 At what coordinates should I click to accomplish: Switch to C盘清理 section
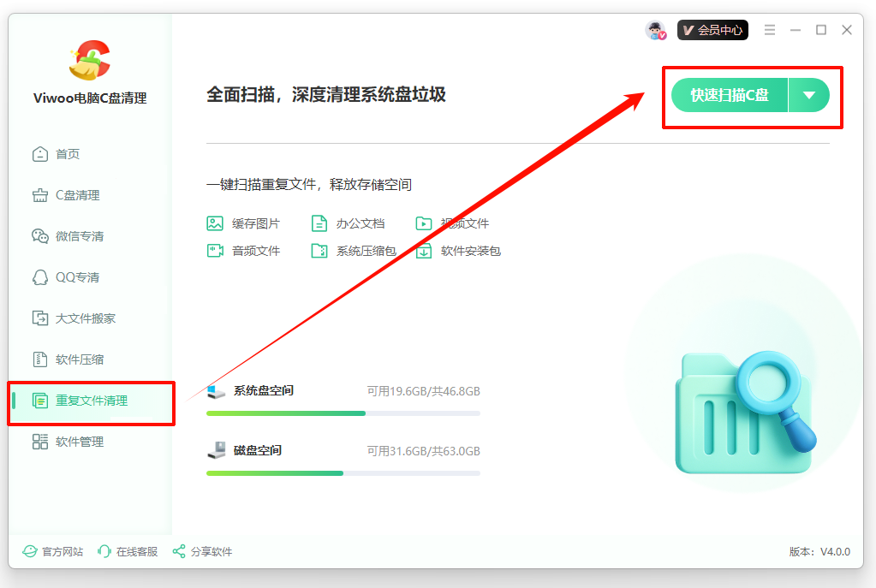(77, 195)
